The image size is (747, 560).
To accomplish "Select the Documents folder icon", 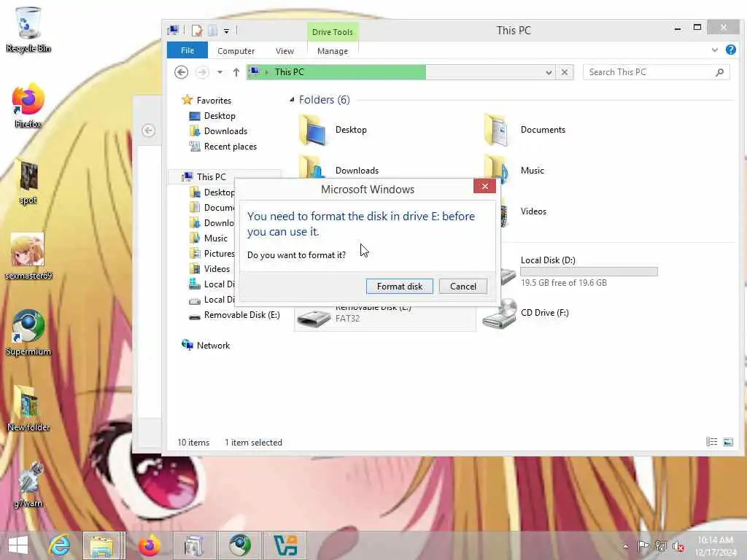I will click(498, 130).
